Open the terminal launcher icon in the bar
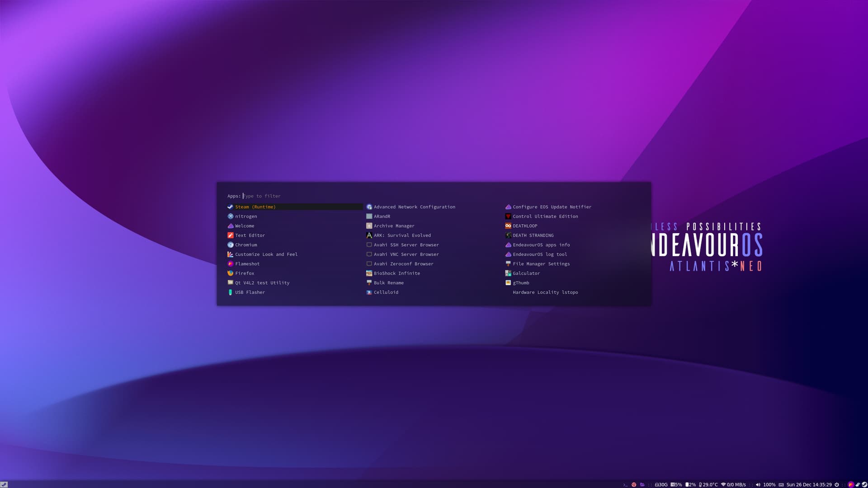Image resolution: width=868 pixels, height=488 pixels. tap(625, 485)
